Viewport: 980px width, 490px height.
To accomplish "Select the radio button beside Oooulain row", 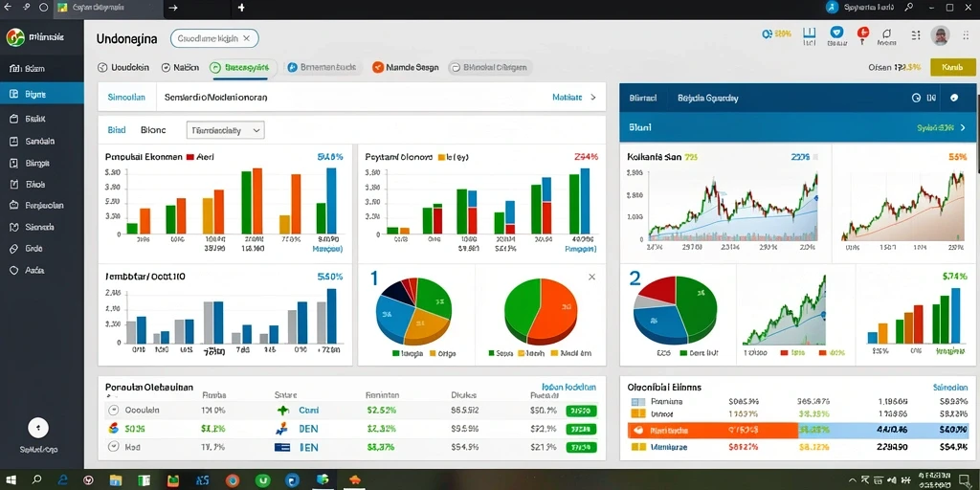I will pyautogui.click(x=113, y=411).
